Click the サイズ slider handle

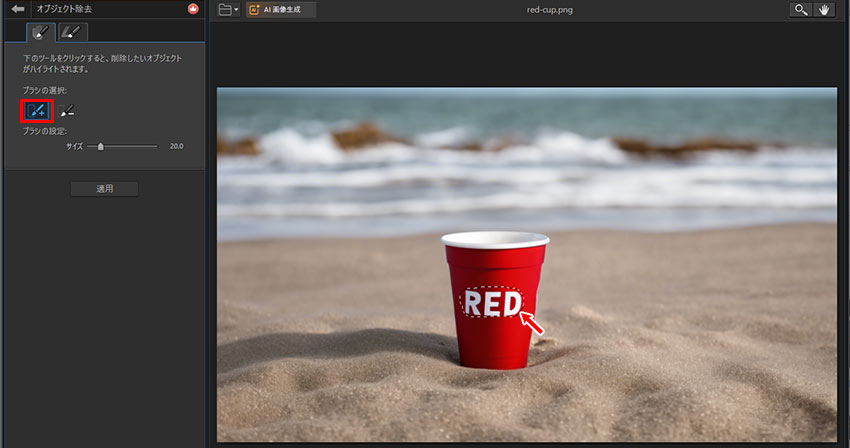pos(100,146)
